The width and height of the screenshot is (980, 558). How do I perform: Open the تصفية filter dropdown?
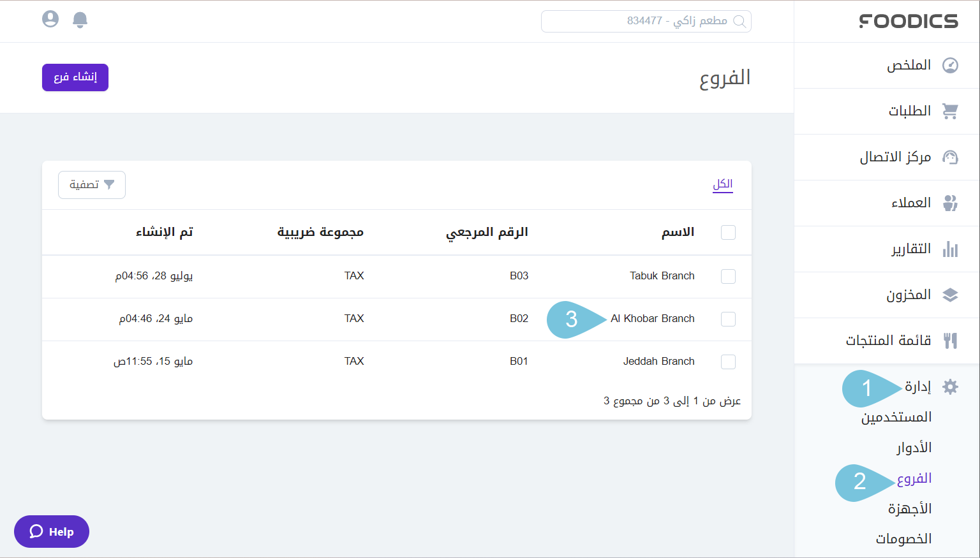(92, 185)
